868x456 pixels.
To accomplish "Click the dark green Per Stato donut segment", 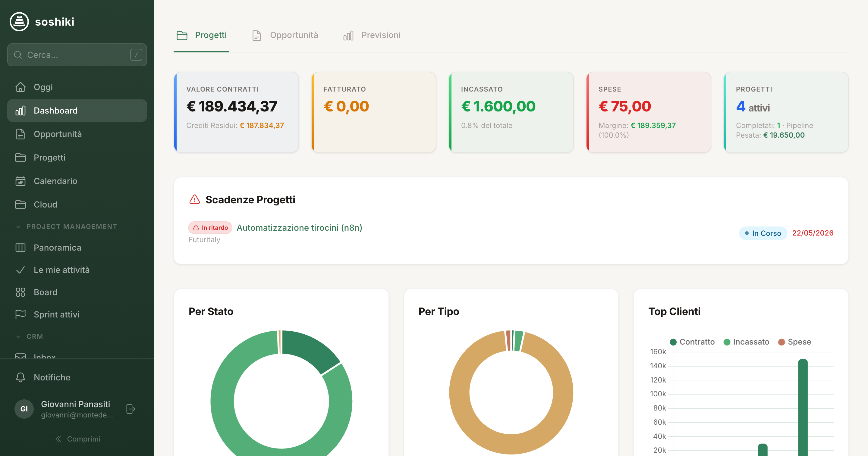I will tap(309, 350).
